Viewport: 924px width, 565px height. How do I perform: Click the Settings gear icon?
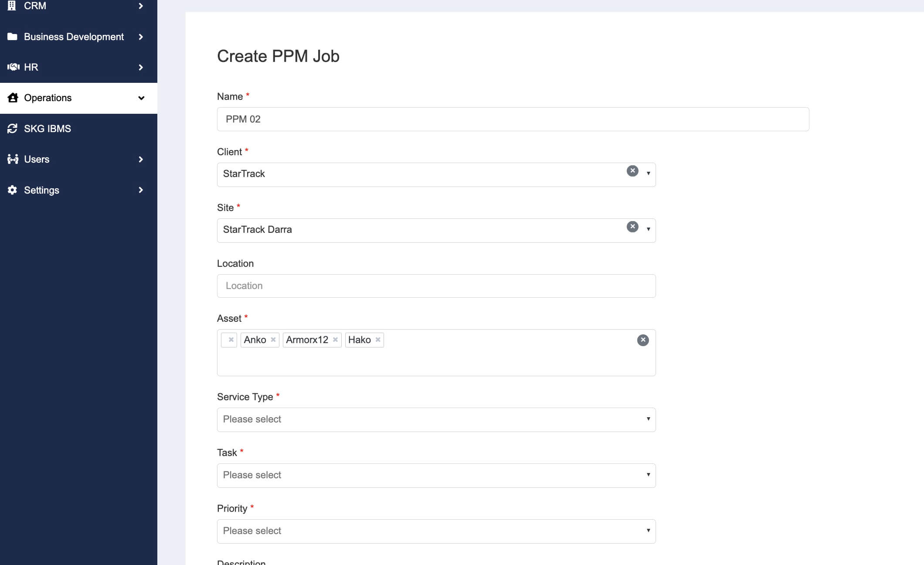coord(12,190)
